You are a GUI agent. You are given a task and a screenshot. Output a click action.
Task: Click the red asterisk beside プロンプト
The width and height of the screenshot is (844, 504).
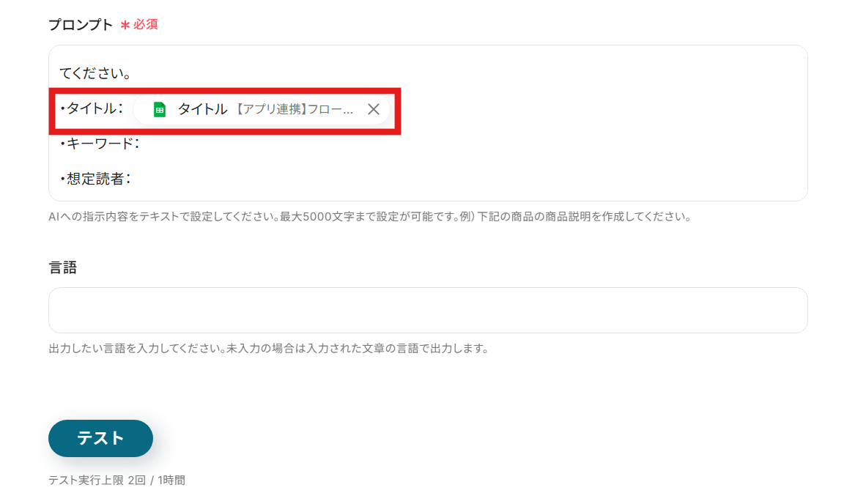coord(125,26)
